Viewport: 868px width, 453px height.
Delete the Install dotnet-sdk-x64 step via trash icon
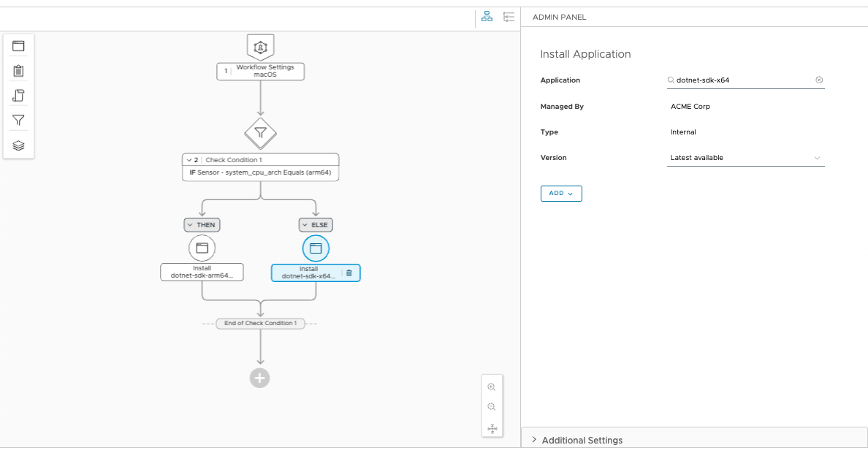pos(349,273)
